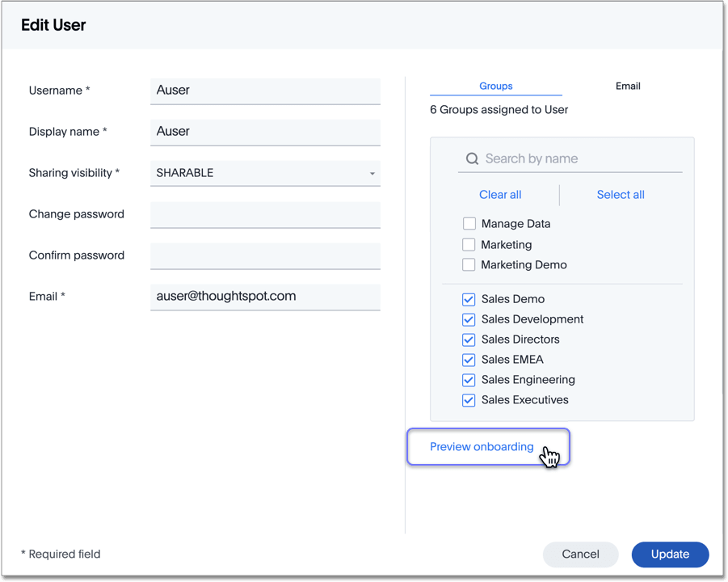
Task: Disable the Sales Development checkbox
Action: pos(469,319)
